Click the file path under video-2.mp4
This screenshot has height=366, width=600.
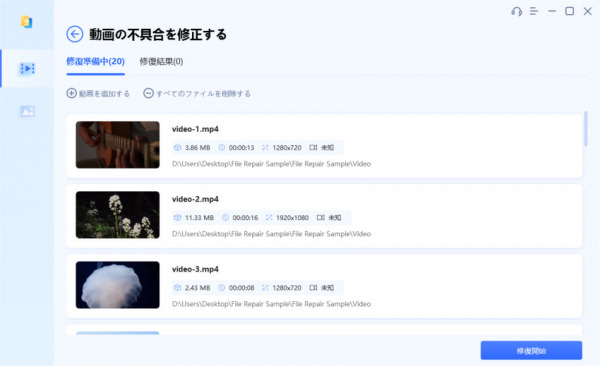point(271,234)
